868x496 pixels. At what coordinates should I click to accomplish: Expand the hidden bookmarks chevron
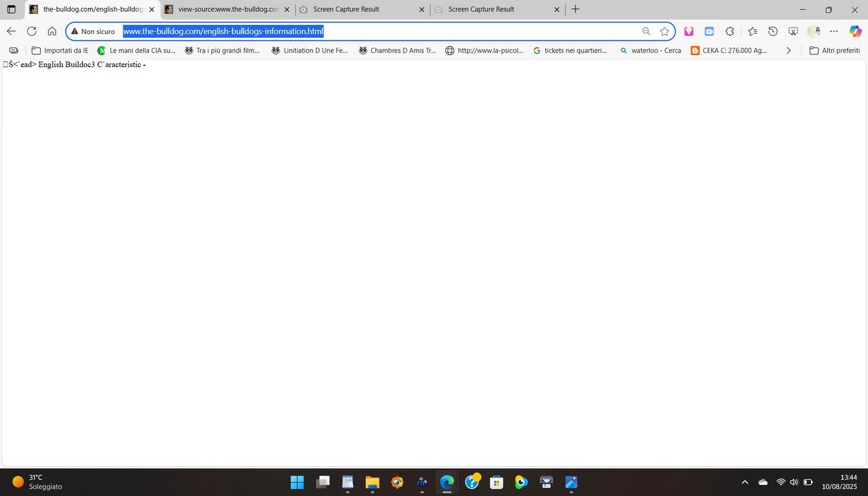tap(788, 50)
